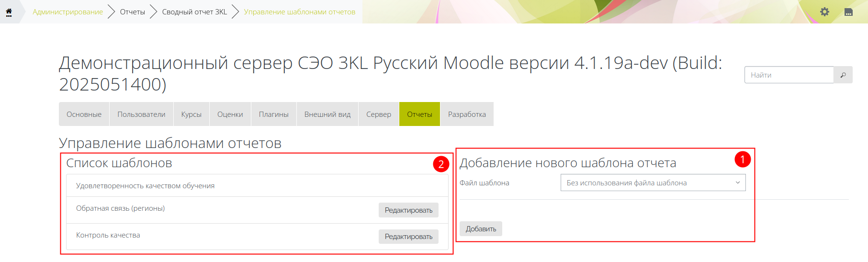Click the settings gear icon
Viewport: 868px width, 262px height.
pos(824,11)
